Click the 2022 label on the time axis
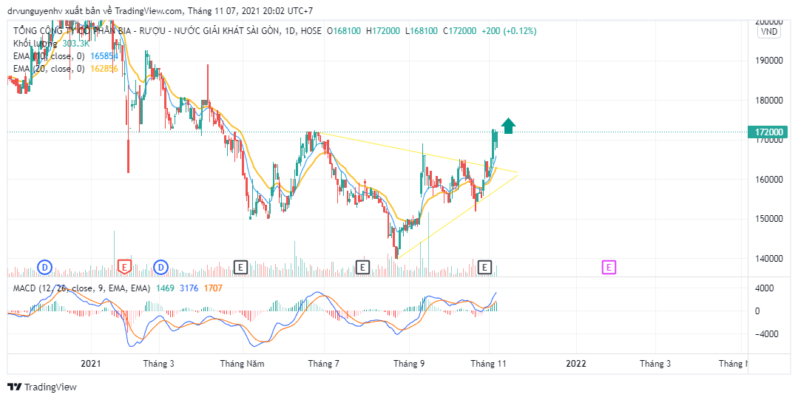This screenshot has height=400, width=798. 576,364
